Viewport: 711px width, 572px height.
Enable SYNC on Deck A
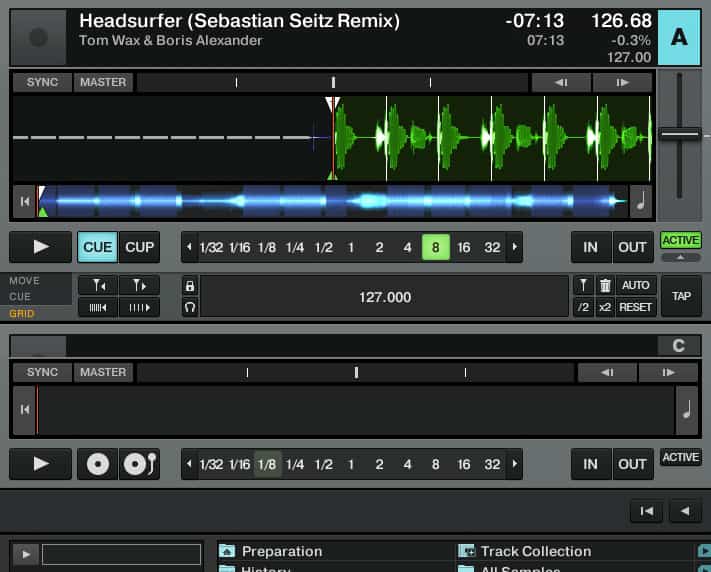42,82
